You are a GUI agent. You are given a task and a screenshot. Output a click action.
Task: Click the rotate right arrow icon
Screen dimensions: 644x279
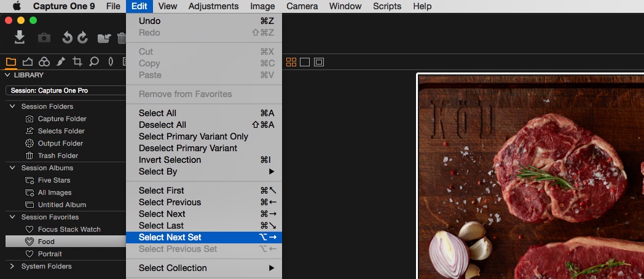pos(82,38)
